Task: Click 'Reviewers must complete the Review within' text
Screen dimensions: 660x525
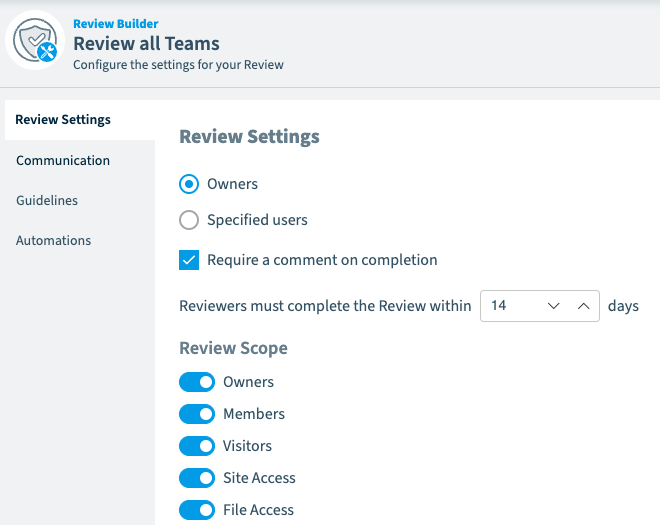Action: [x=325, y=306]
